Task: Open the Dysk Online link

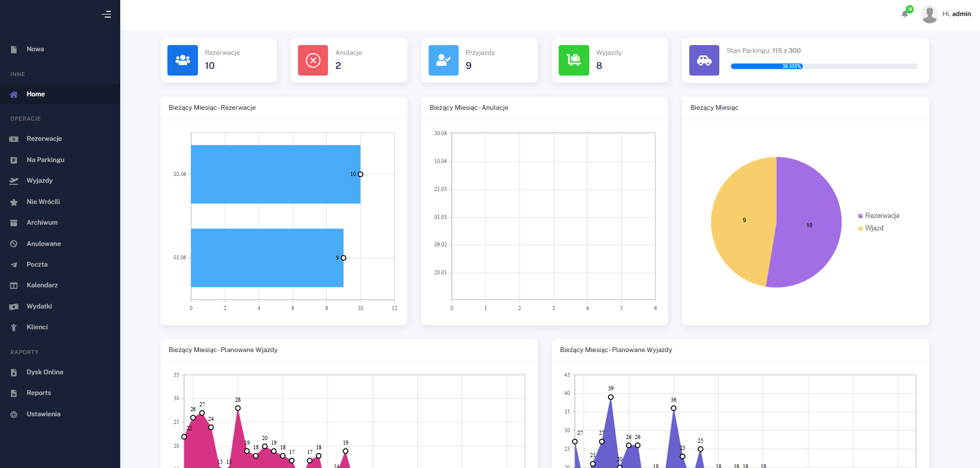Action: coord(60,372)
